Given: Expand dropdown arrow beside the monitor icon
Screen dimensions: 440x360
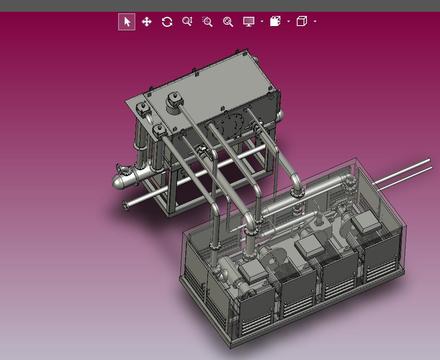Looking at the screenshot, I should [262, 22].
